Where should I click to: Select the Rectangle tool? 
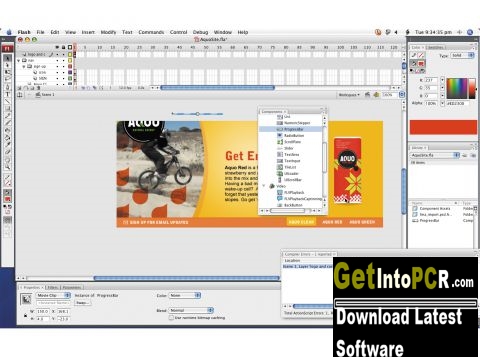7,108
